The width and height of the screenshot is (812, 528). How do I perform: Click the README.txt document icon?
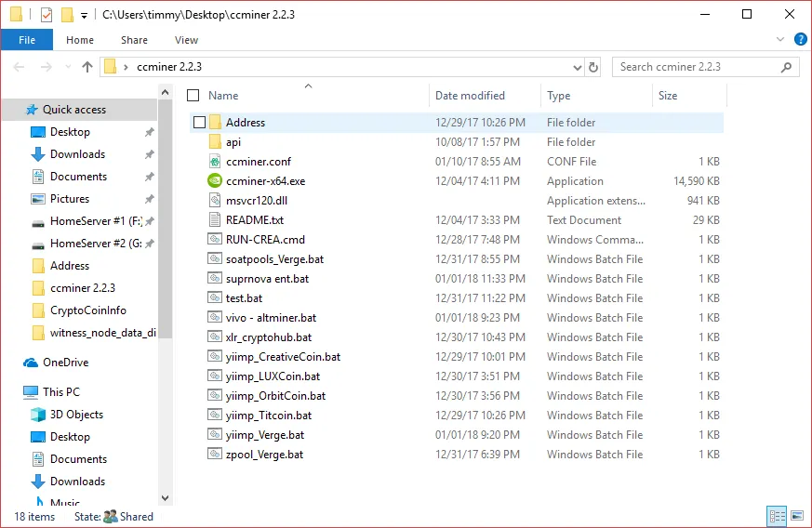click(x=214, y=219)
